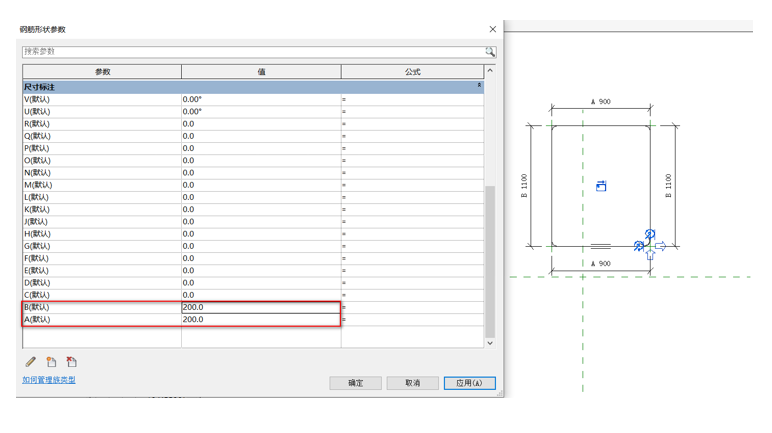Click the 参数 column header
This screenshot has height=433, width=772.
coord(102,72)
